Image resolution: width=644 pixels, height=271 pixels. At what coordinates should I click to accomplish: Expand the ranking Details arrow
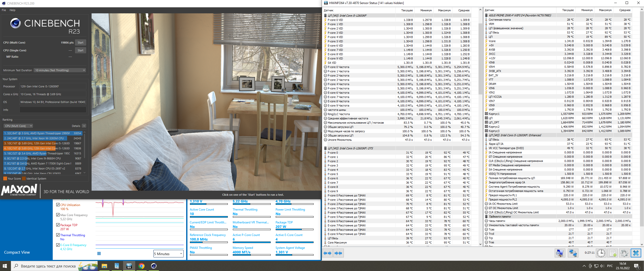84,126
